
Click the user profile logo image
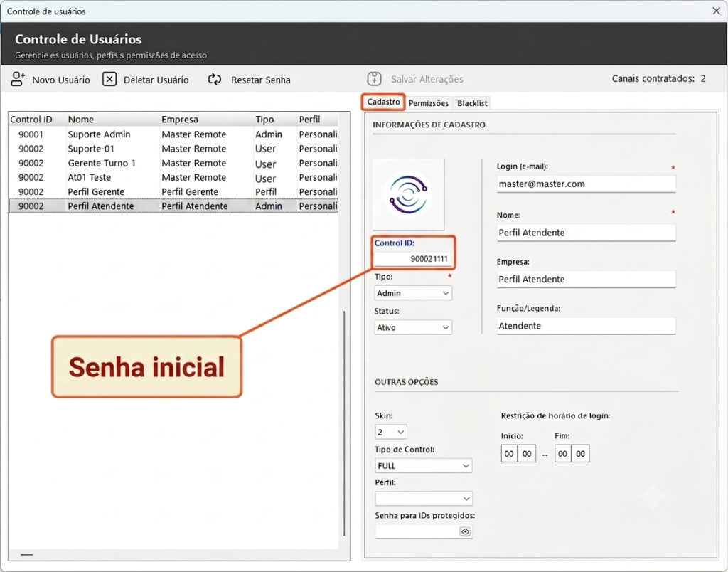pyautogui.click(x=408, y=195)
